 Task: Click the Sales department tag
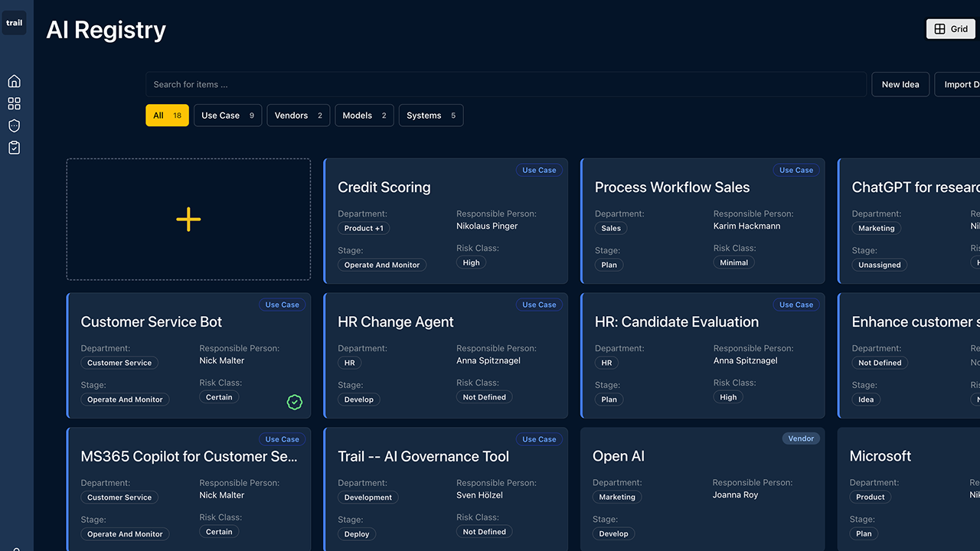click(611, 228)
